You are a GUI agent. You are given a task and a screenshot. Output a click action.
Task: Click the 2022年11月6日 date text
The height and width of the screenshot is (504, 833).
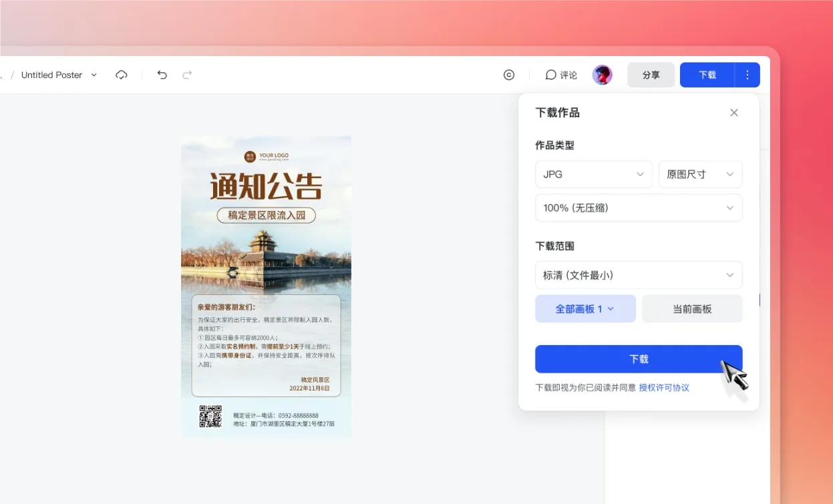309,388
